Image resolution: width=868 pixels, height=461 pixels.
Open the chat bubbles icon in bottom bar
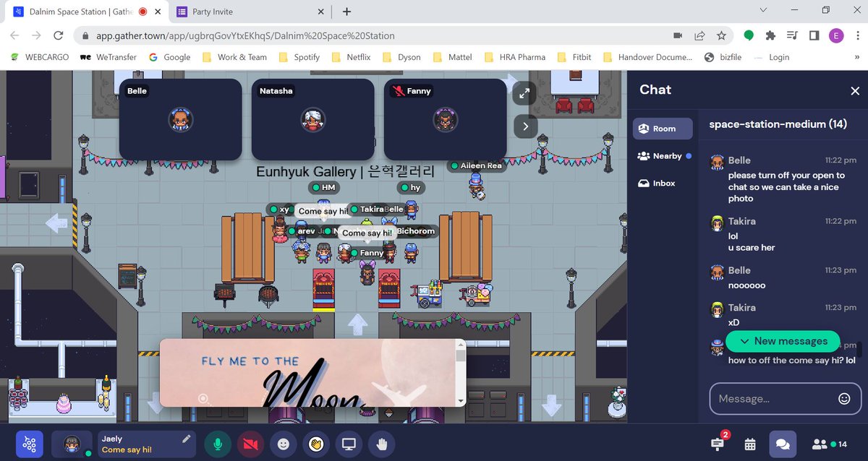[783, 444]
